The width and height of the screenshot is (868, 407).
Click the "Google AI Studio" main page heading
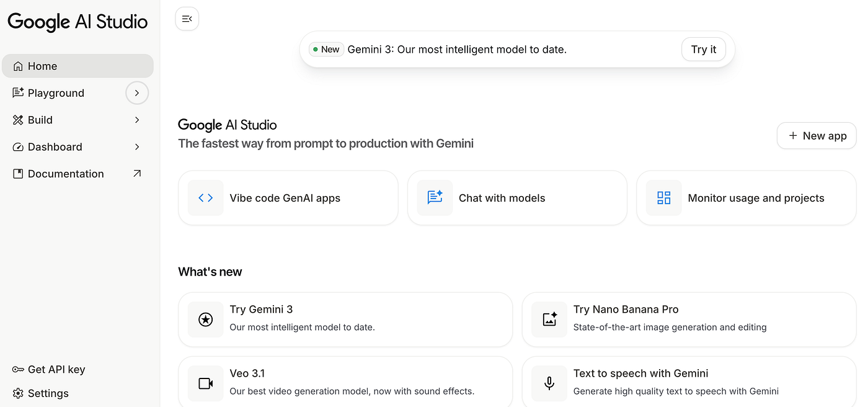pos(228,125)
